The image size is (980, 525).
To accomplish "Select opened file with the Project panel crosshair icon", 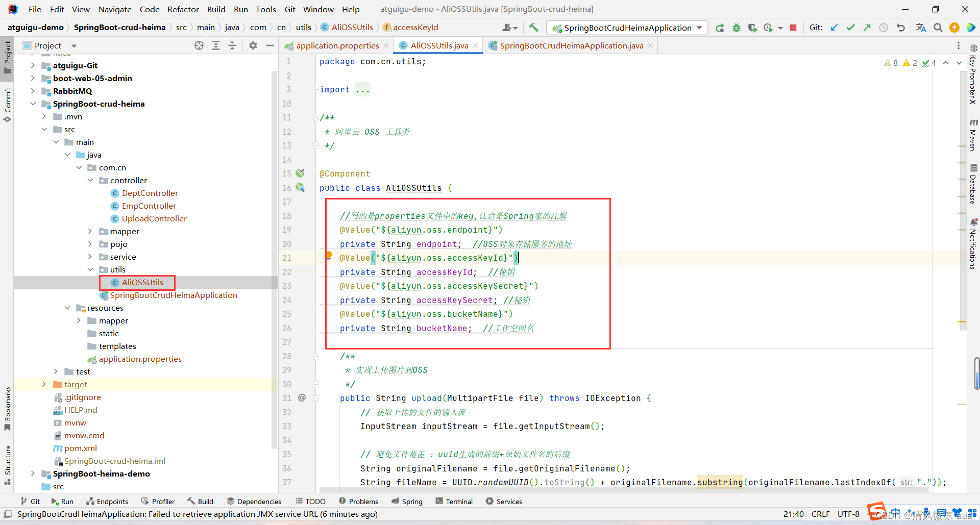I will click(199, 45).
